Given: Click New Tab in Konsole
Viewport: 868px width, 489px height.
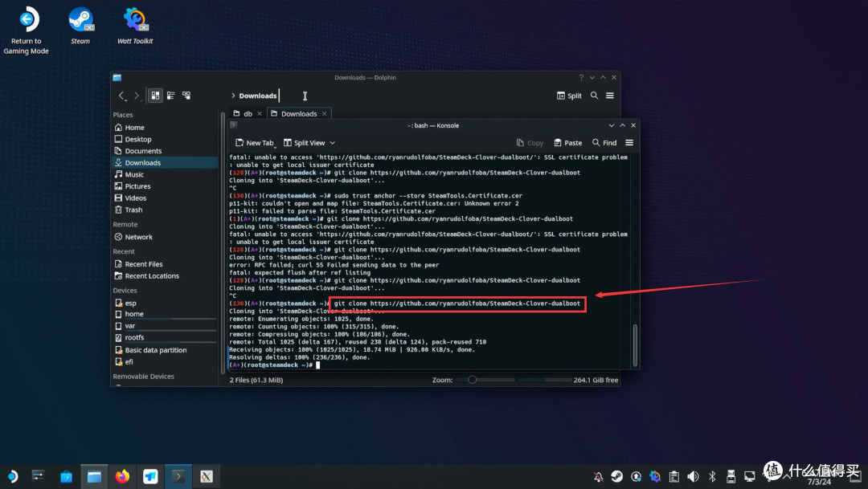Looking at the screenshot, I should point(254,143).
